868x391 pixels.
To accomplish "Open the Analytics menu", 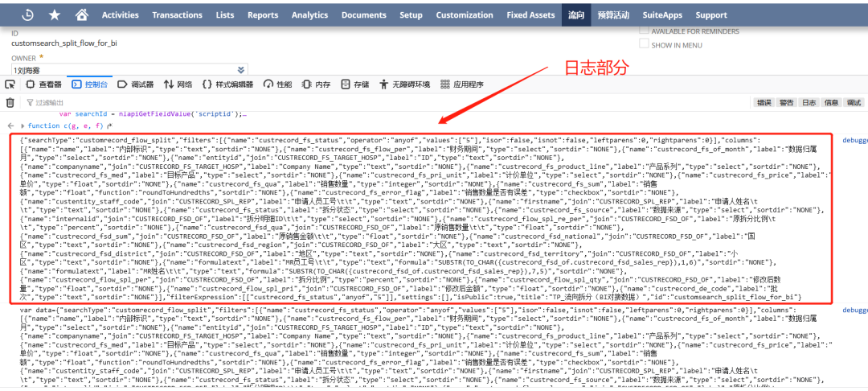I will (x=310, y=15).
